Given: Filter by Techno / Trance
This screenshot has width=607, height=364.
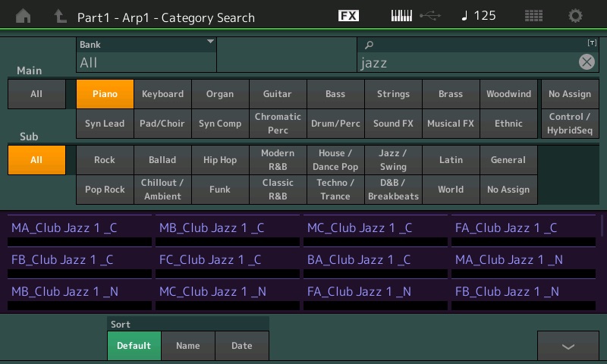Looking at the screenshot, I should tap(335, 190).
